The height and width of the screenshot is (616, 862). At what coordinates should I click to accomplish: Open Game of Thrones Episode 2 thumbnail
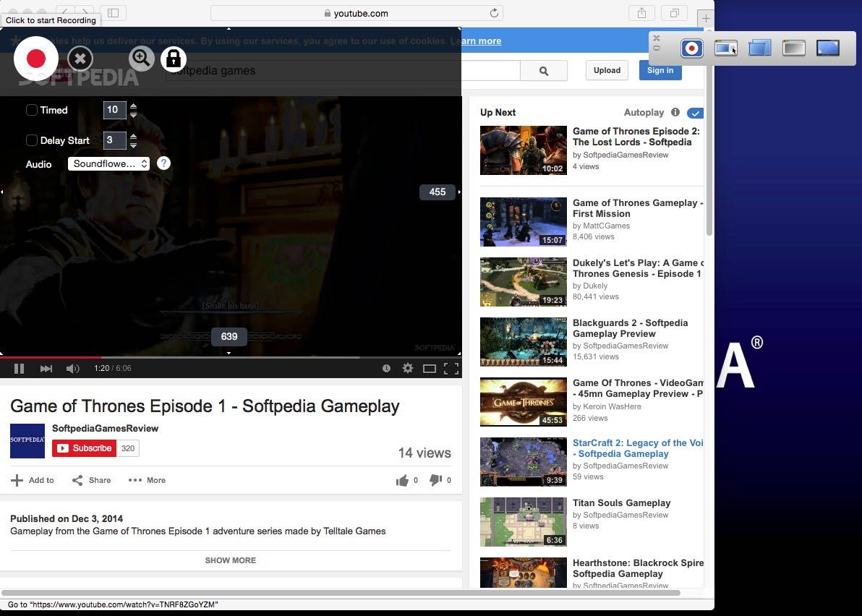coord(524,150)
